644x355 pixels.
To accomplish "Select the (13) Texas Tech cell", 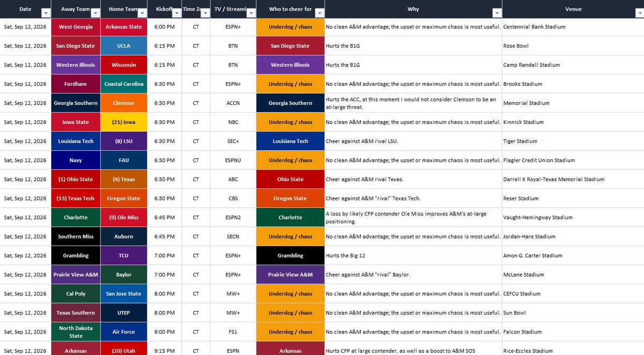I will [x=76, y=199].
